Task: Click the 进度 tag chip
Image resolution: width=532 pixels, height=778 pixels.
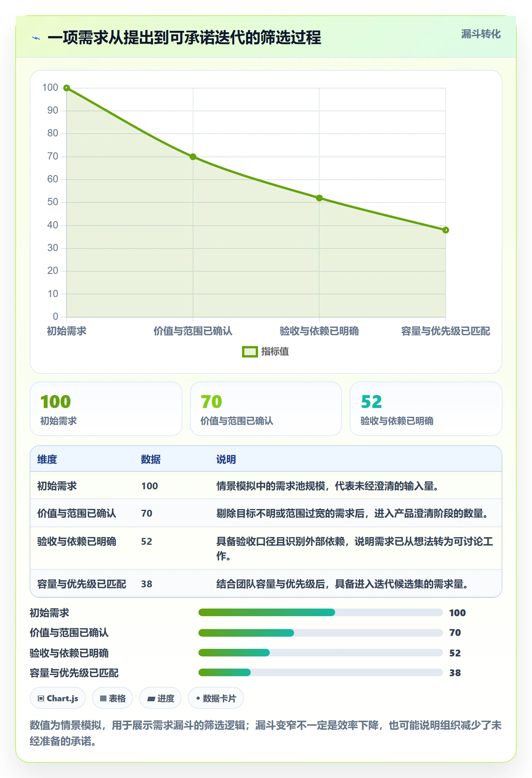Action: pos(160,698)
